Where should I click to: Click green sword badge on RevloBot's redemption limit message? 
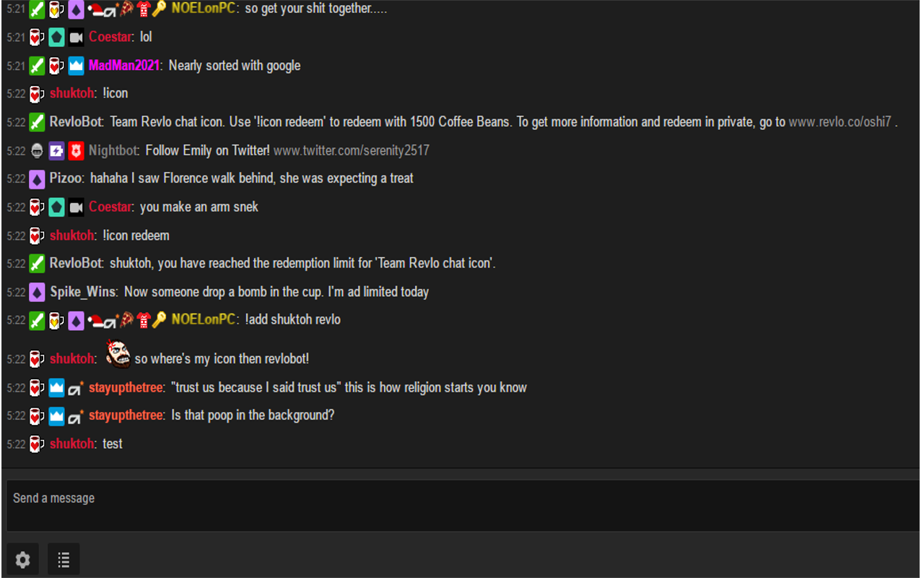click(37, 264)
